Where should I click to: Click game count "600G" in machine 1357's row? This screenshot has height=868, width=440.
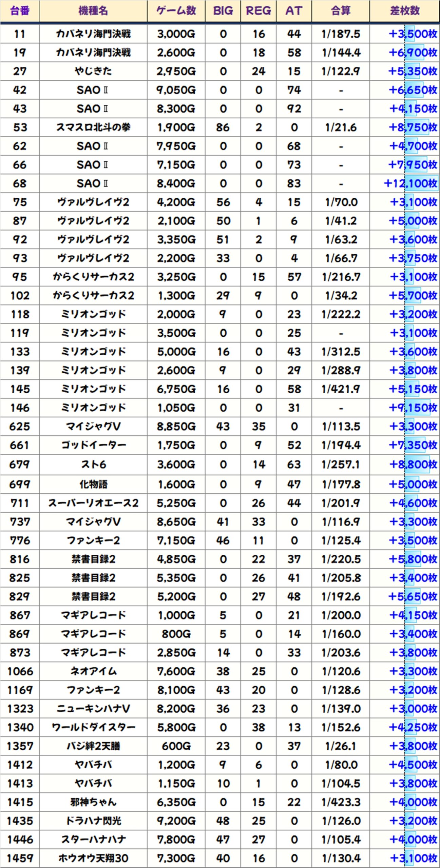click(176, 746)
